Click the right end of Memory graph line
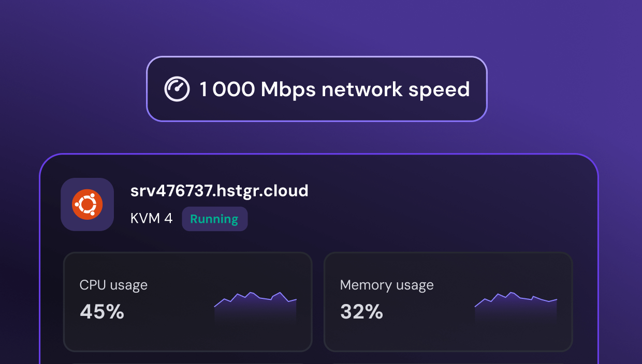 click(557, 299)
